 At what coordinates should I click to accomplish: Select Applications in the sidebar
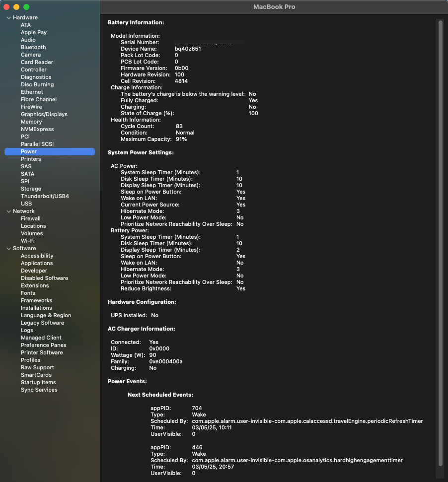tap(37, 263)
